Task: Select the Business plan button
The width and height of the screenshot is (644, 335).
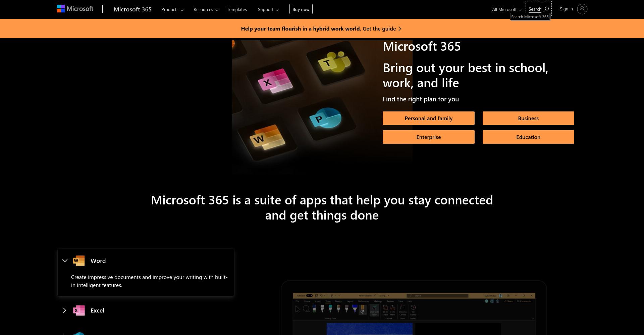Action: 528,118
